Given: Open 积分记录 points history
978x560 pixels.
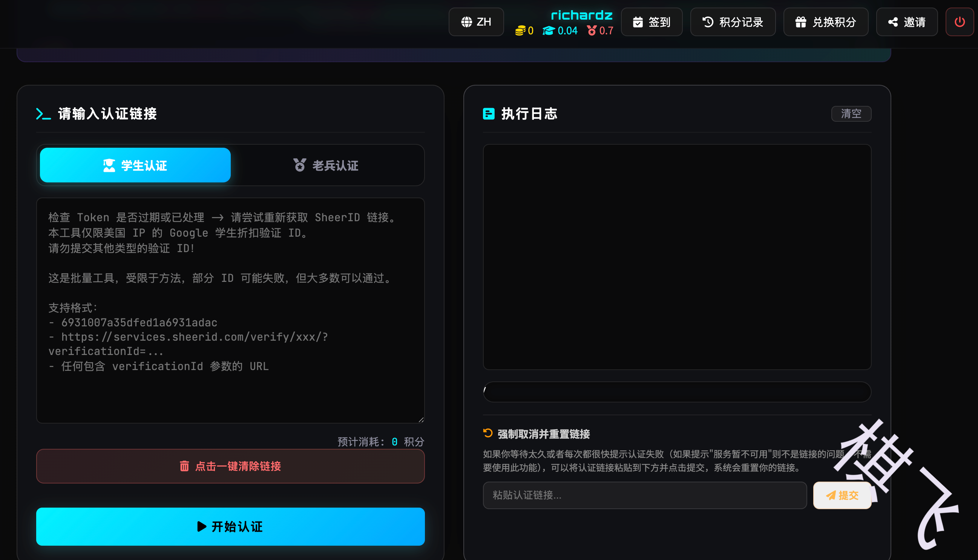Looking at the screenshot, I should 733,22.
